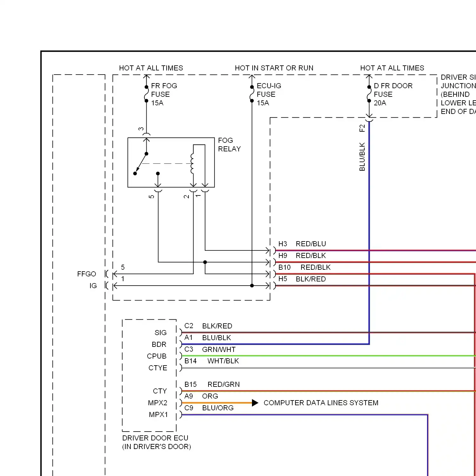Click the D FR DOOR fuse symbol
Viewport: 476px width, 476px height.
pyautogui.click(x=369, y=94)
